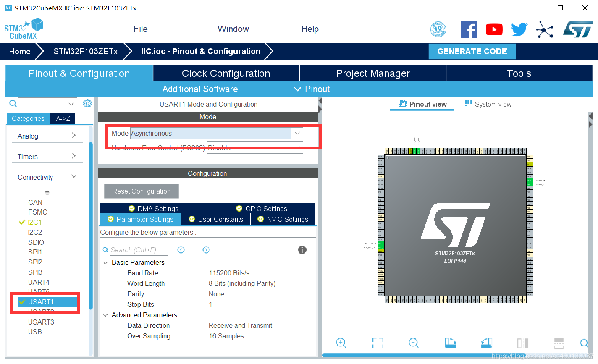Select I2C1 in the Connectivity list
This screenshot has width=598, height=364.
35,222
